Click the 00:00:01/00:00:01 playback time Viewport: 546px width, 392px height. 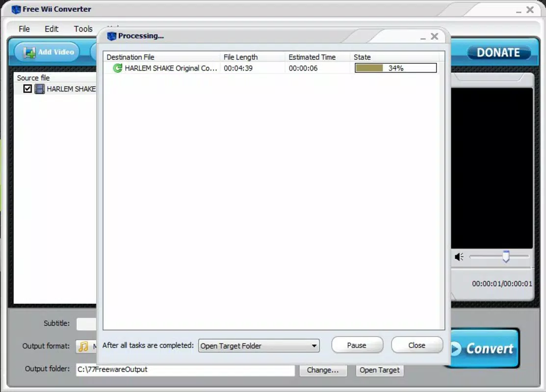tap(502, 284)
